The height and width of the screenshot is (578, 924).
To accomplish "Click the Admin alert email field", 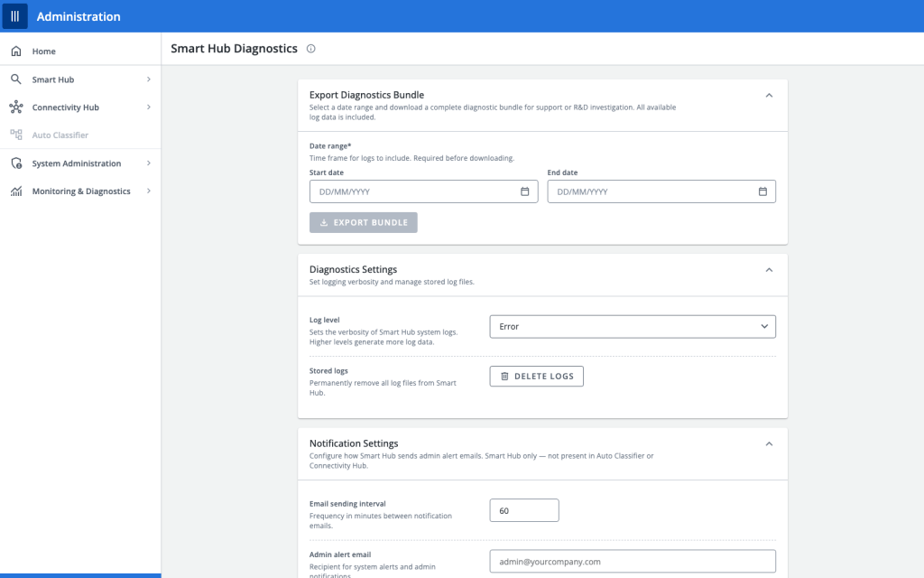I will point(633,562).
